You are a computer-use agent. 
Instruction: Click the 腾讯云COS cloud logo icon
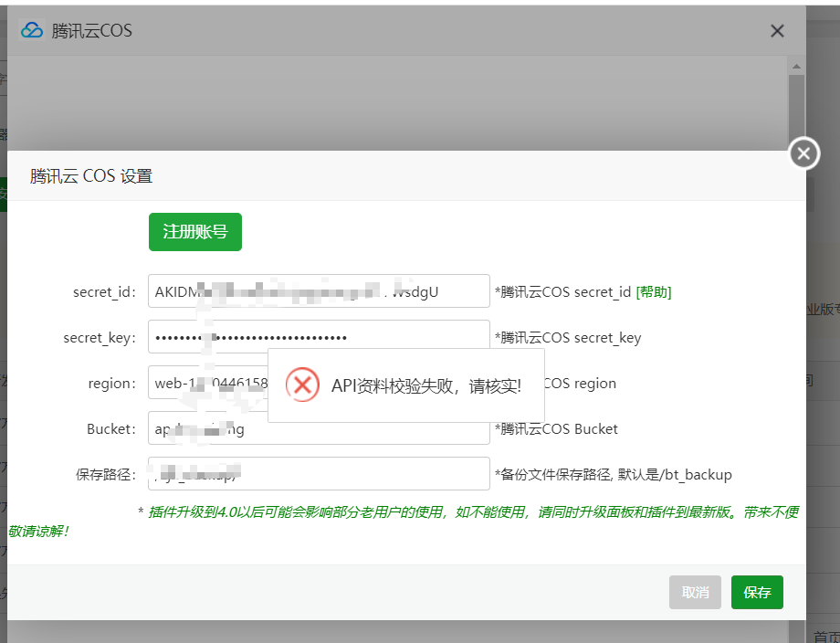point(32,30)
